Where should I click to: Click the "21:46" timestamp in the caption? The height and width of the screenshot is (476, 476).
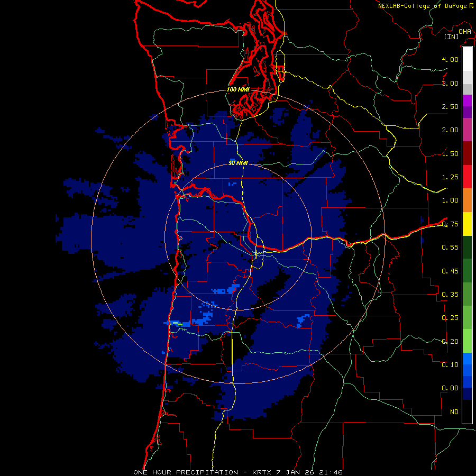(331, 472)
